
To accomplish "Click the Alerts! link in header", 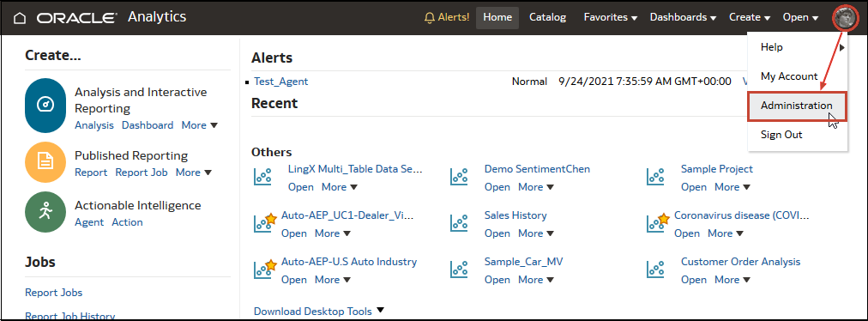I will 454,18.
